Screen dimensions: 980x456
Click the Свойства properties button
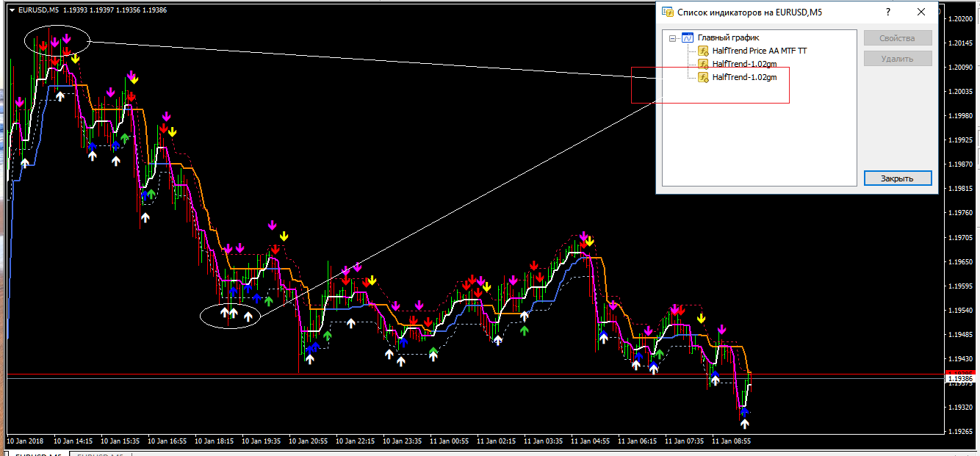(x=897, y=38)
